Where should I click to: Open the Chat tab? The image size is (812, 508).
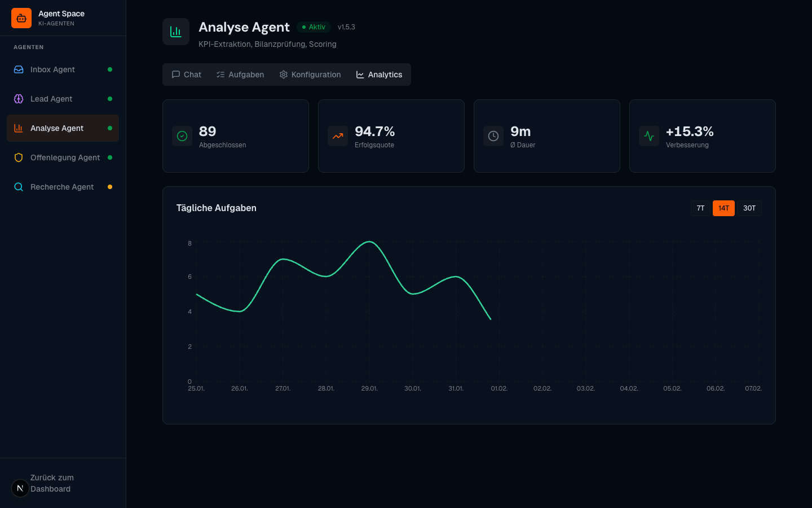point(187,75)
